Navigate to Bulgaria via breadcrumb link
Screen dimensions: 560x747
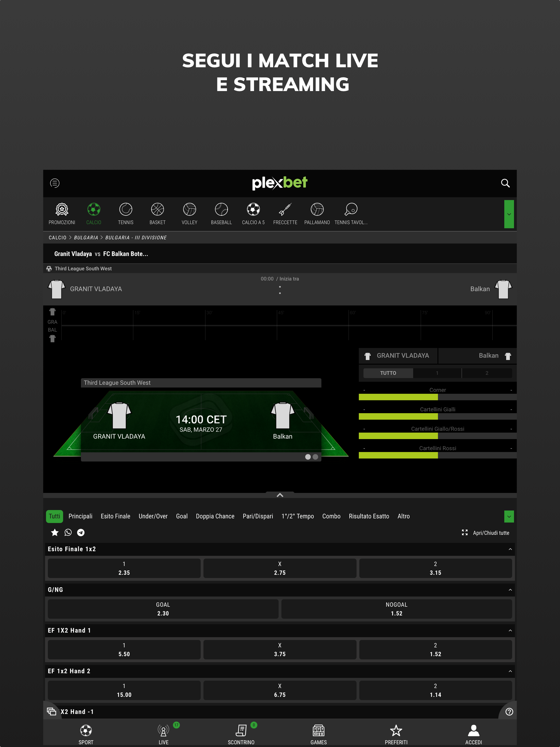pos(86,237)
